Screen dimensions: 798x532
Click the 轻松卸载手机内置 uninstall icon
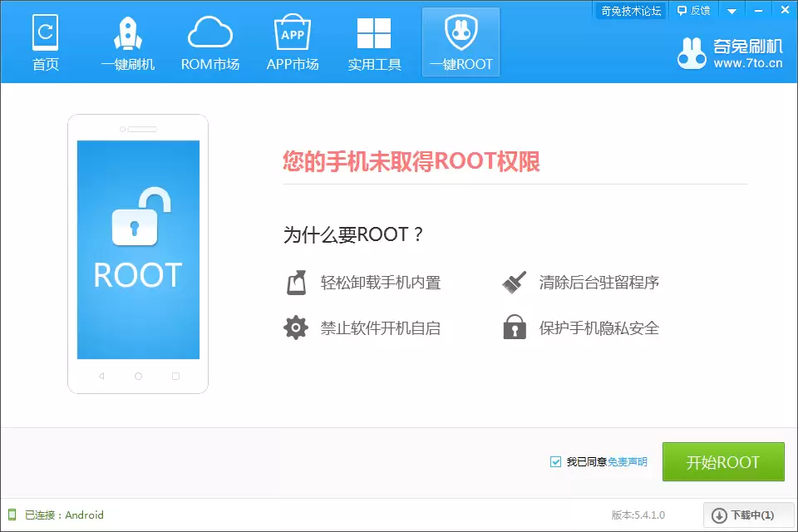click(296, 282)
